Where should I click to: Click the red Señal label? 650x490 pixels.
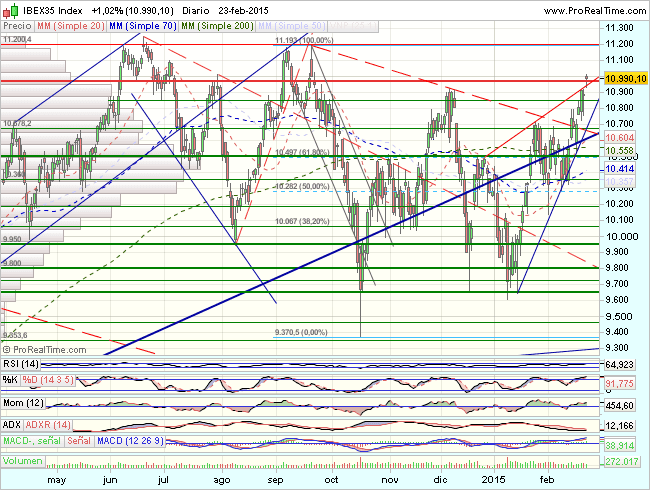(x=79, y=441)
